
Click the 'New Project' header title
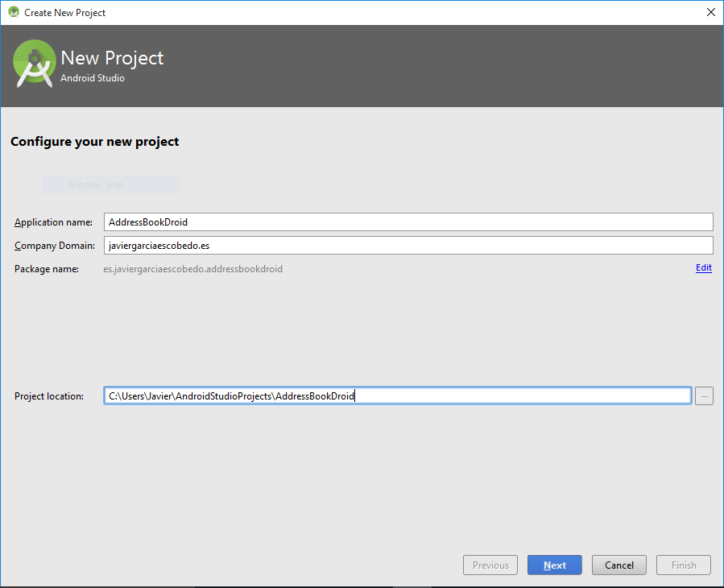[112, 58]
